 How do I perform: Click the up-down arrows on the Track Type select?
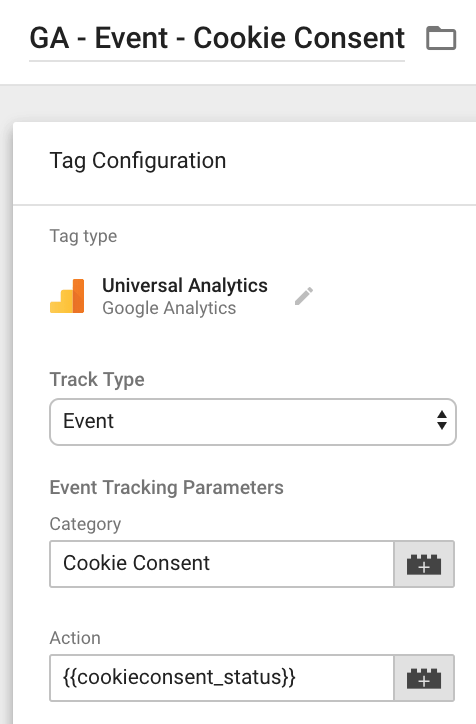tap(442, 420)
